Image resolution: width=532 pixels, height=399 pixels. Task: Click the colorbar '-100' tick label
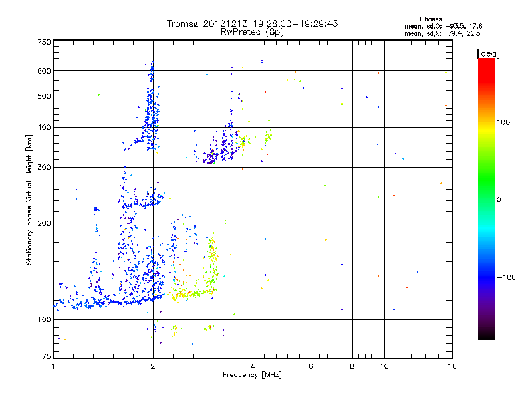pos(506,277)
